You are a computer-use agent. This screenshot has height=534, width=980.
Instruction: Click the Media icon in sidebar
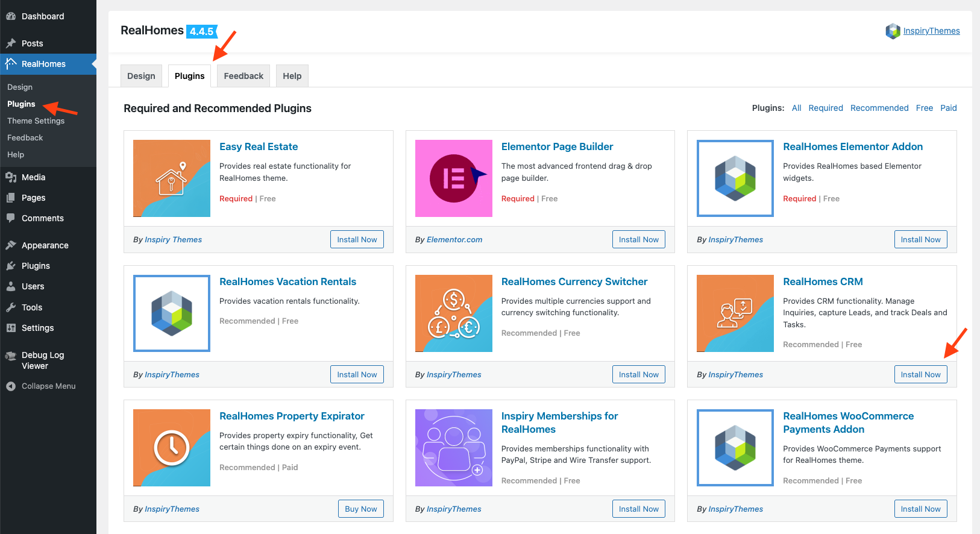11,177
